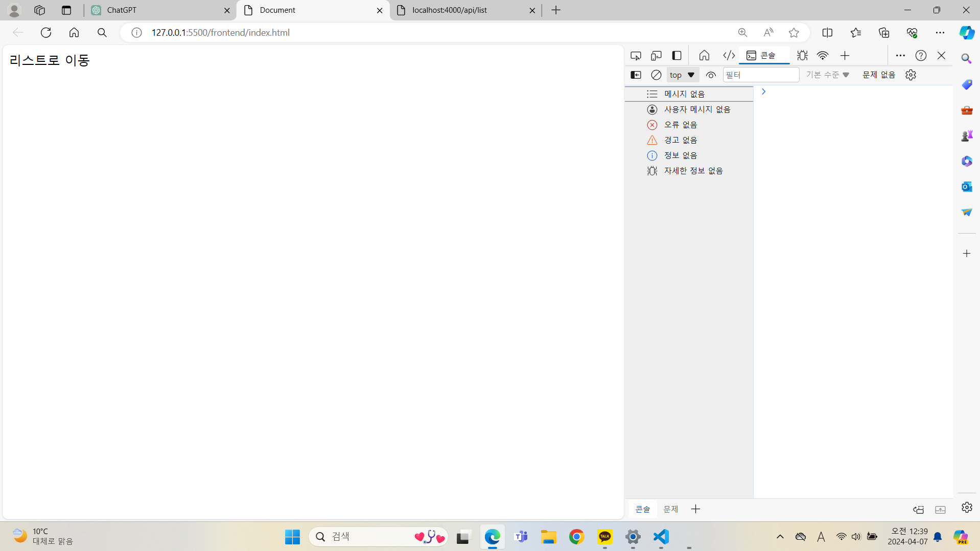Add more tools with plus in DevTools
The width and height of the screenshot is (980, 551).
point(845,56)
